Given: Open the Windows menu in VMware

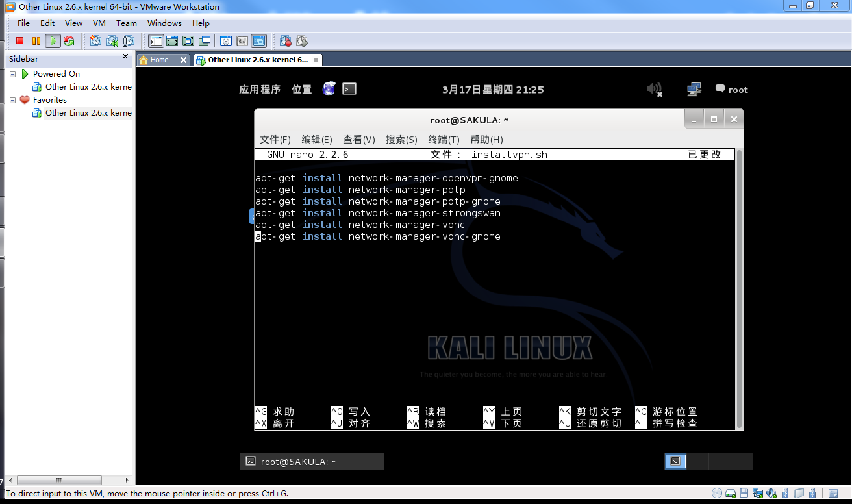Looking at the screenshot, I should click(164, 23).
